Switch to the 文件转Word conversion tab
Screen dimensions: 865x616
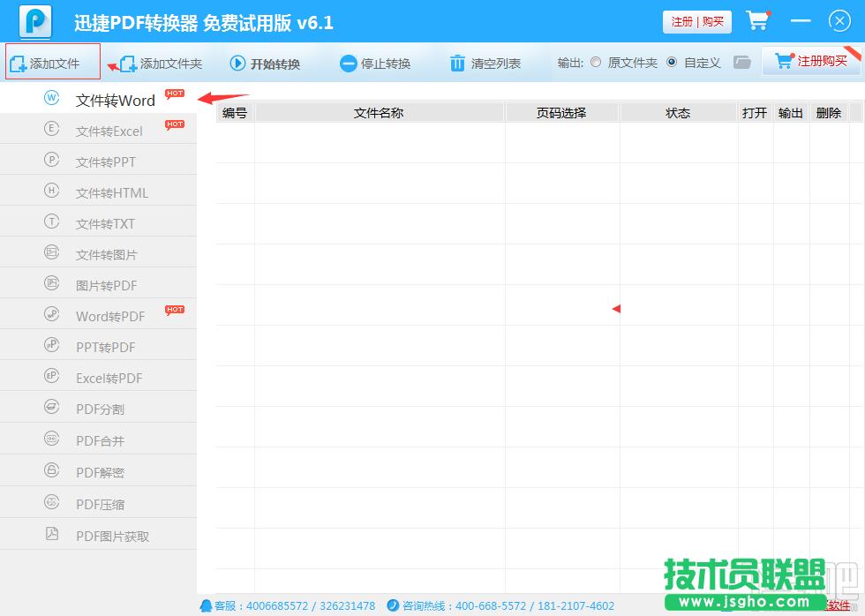(x=115, y=101)
